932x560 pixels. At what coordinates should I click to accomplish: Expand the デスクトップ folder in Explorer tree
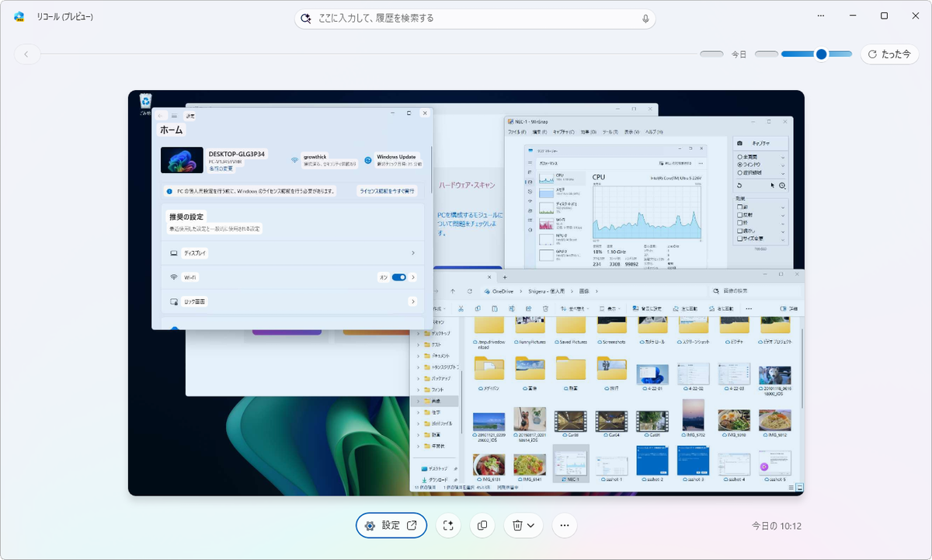[418, 333]
